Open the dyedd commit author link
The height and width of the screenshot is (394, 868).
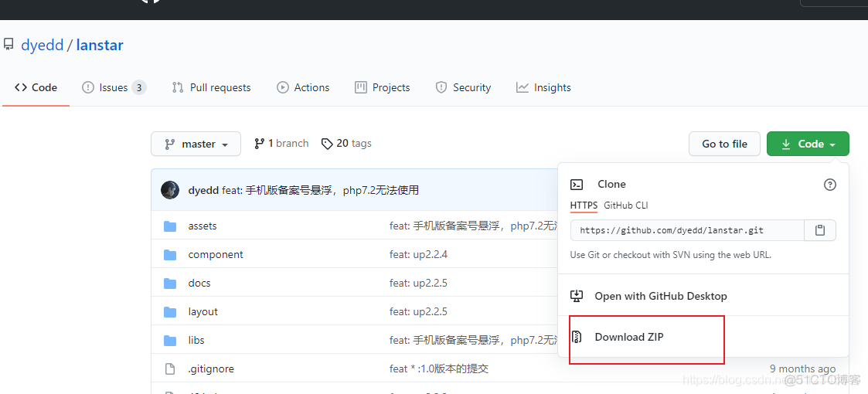pyautogui.click(x=204, y=190)
